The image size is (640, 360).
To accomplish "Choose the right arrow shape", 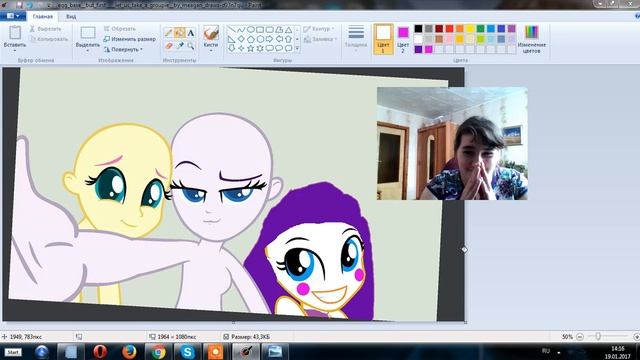I will (269, 39).
